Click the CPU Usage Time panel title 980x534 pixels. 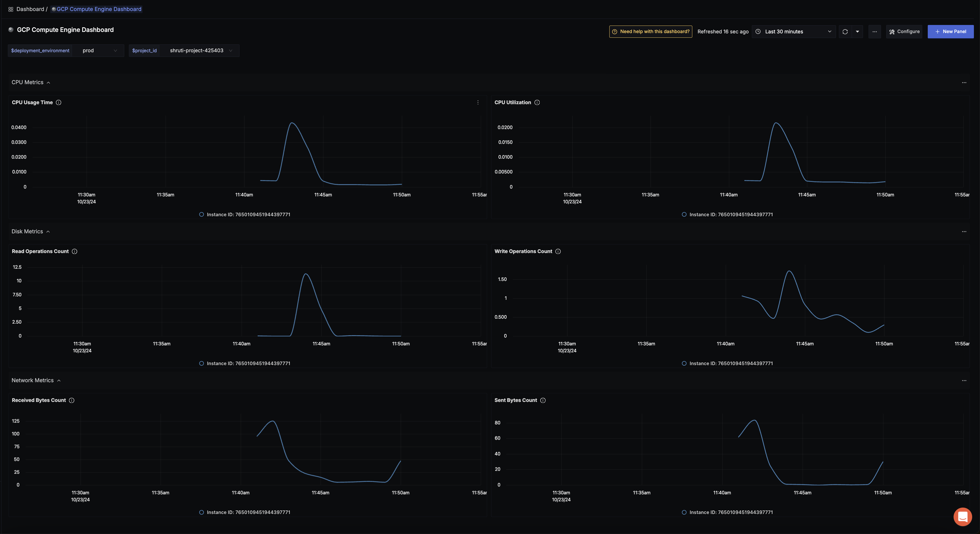click(32, 102)
